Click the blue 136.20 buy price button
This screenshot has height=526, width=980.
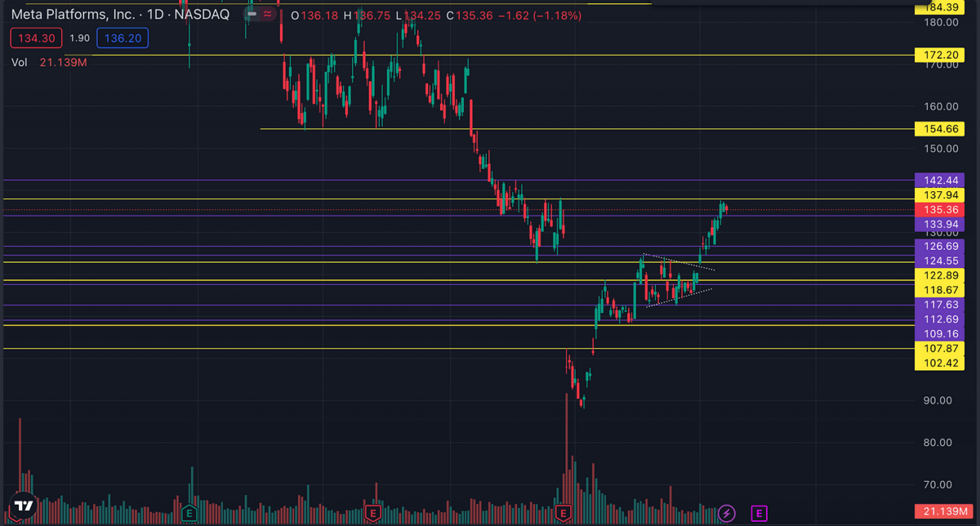(x=122, y=38)
